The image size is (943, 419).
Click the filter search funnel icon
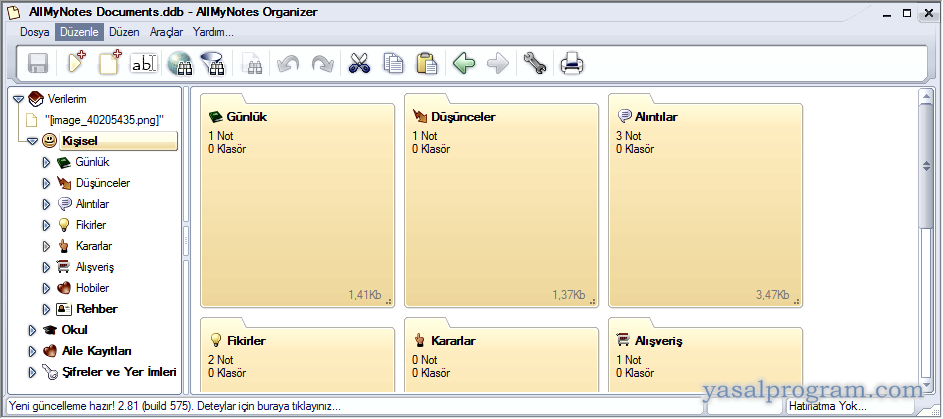pyautogui.click(x=211, y=64)
